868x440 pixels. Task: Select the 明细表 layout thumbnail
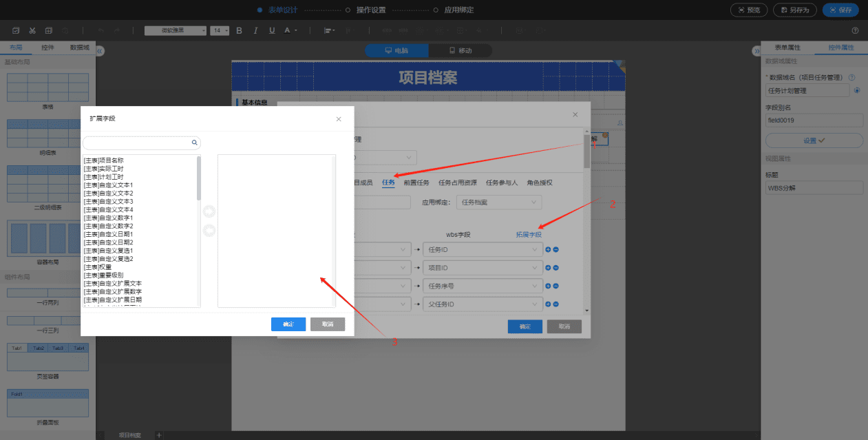[x=48, y=134]
